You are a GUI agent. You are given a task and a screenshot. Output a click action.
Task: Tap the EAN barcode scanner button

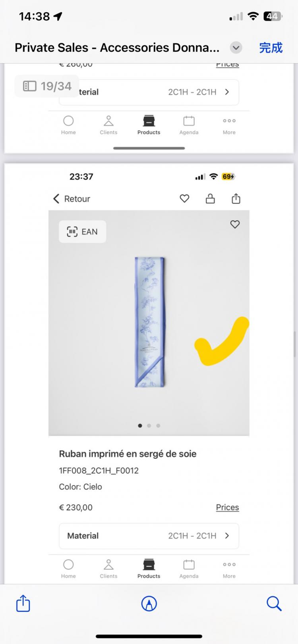click(82, 232)
